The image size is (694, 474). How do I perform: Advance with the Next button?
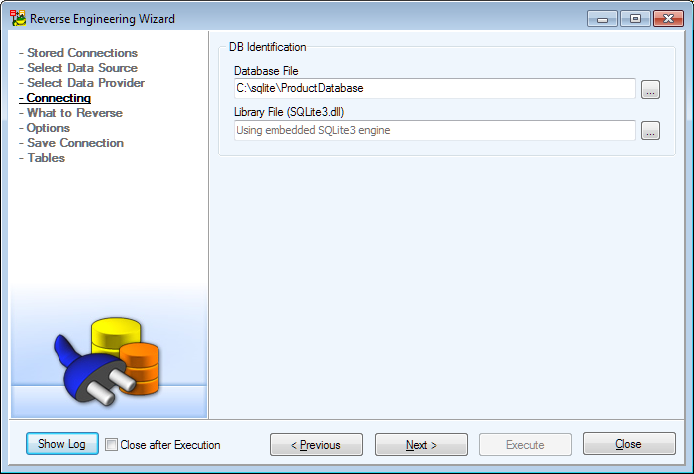(x=421, y=444)
